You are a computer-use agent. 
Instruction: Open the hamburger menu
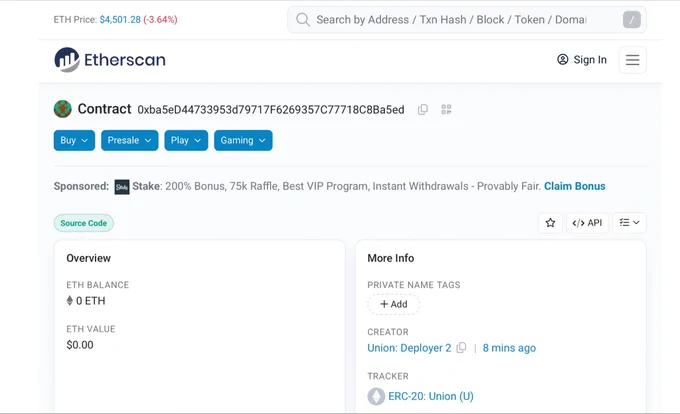pyautogui.click(x=632, y=60)
